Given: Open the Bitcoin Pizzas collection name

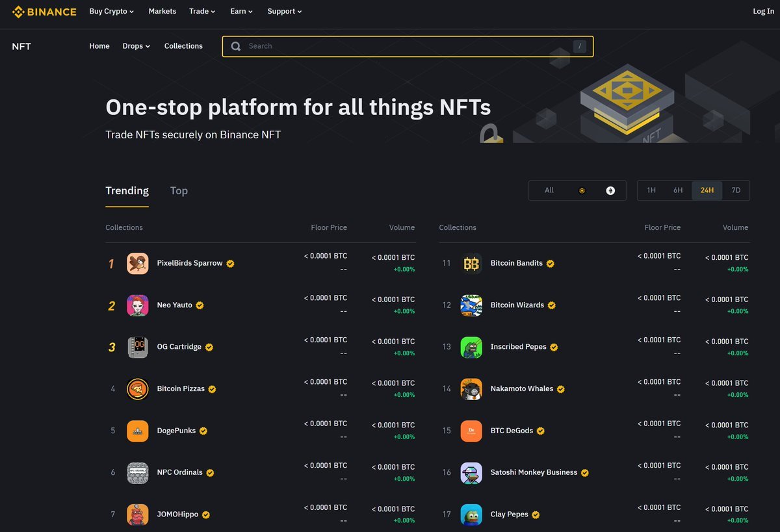Looking at the screenshot, I should point(181,388).
